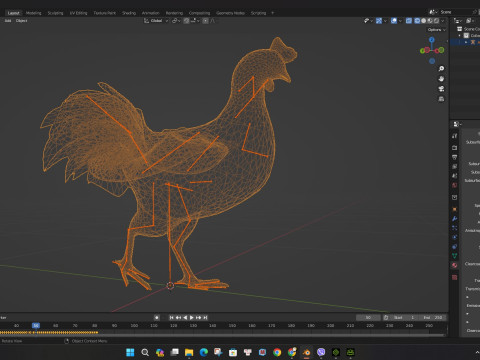Open the Texture Paint workspace

pos(104,13)
